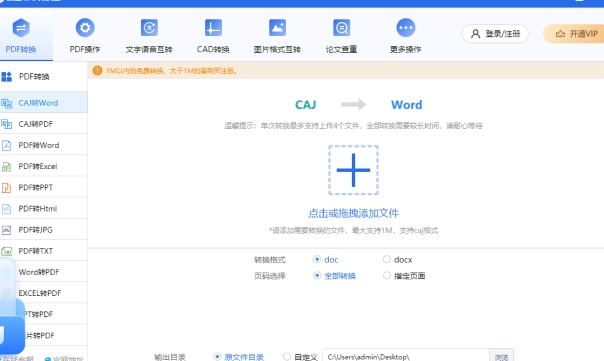Switch to PDF转Excel conversion
Image resolution: width=604 pixels, height=361 pixels.
(x=44, y=166)
